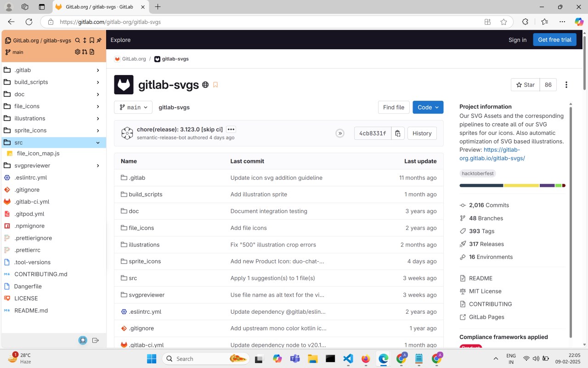
Task: Click the orange bookmark icon beside project title
Action: click(215, 85)
